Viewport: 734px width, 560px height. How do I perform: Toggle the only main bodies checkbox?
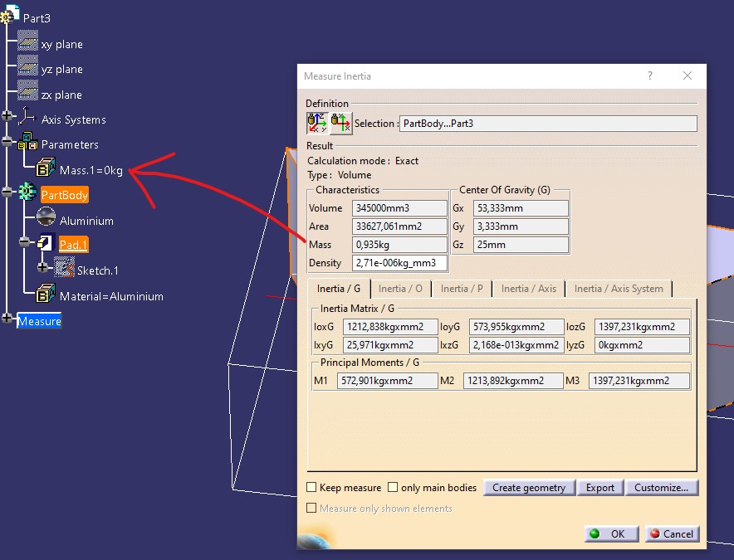click(x=393, y=487)
